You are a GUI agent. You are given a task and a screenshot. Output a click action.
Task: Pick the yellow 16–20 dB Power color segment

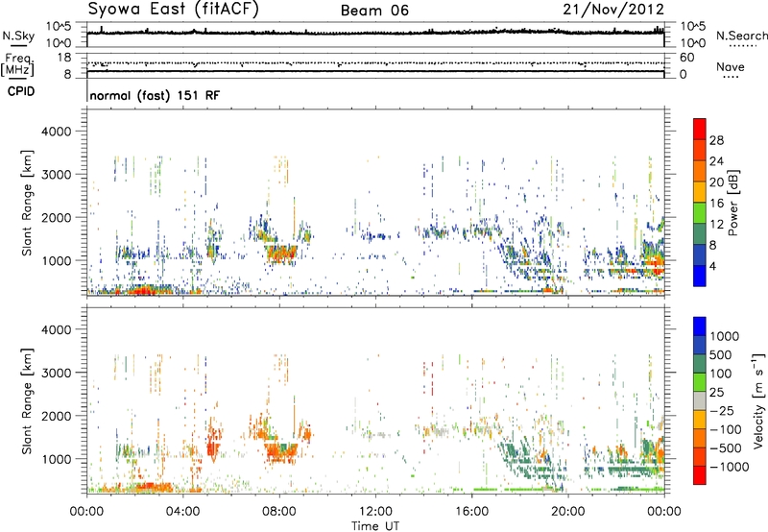coord(700,192)
